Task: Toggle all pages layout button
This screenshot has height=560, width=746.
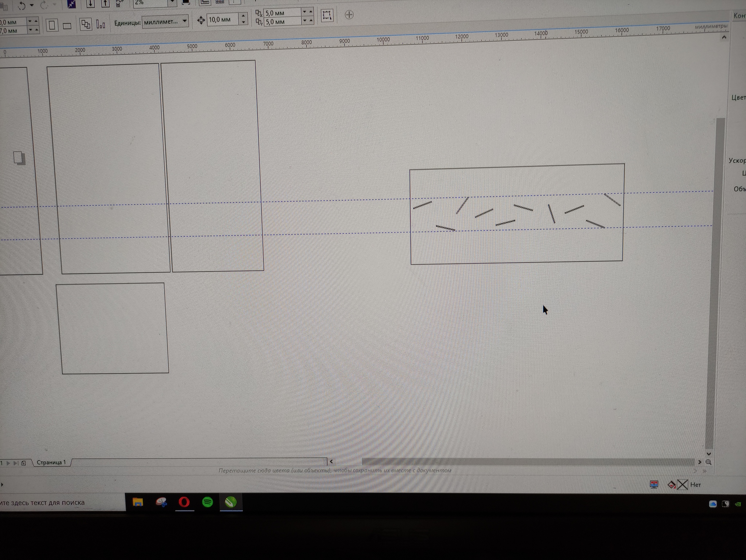Action: 86,24
